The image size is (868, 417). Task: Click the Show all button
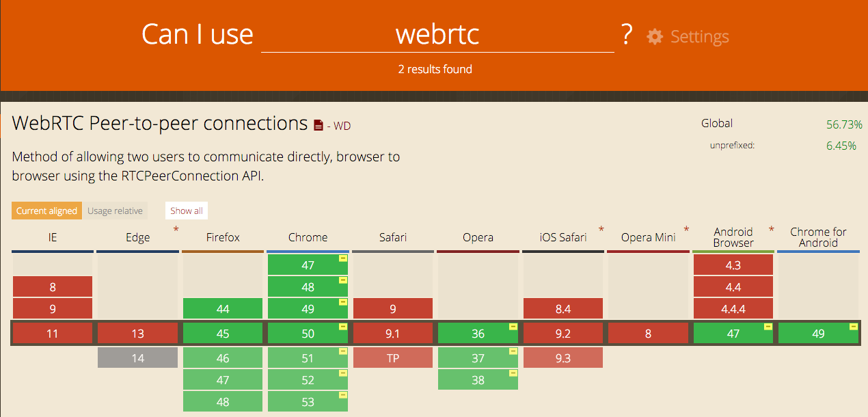click(187, 211)
